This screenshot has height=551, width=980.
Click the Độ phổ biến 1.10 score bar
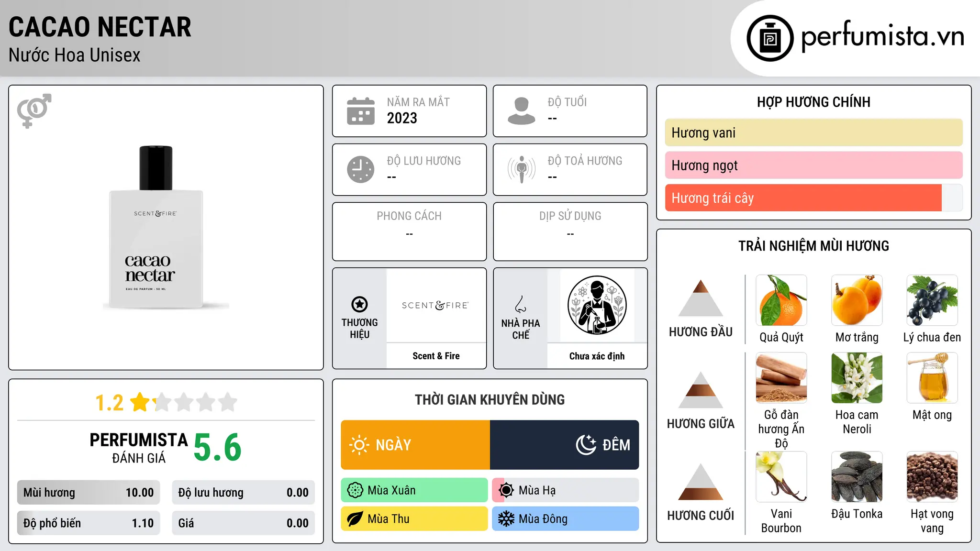click(89, 523)
